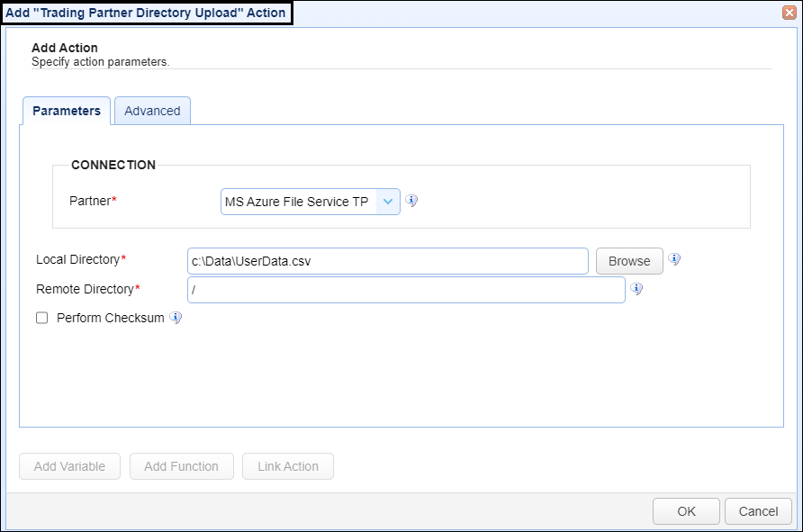Viewport: 803px width, 532px height.
Task: Open the Partner dropdown list
Action: [x=388, y=202]
